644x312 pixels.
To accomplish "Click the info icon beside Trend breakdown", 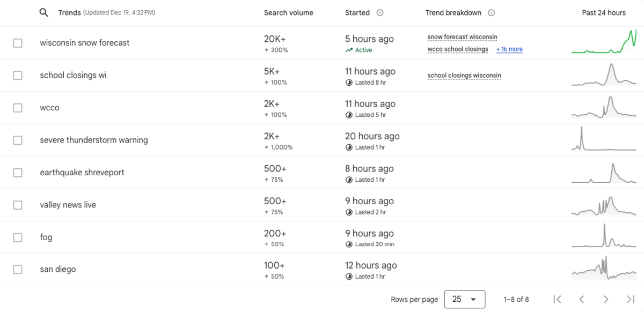I will point(492,13).
